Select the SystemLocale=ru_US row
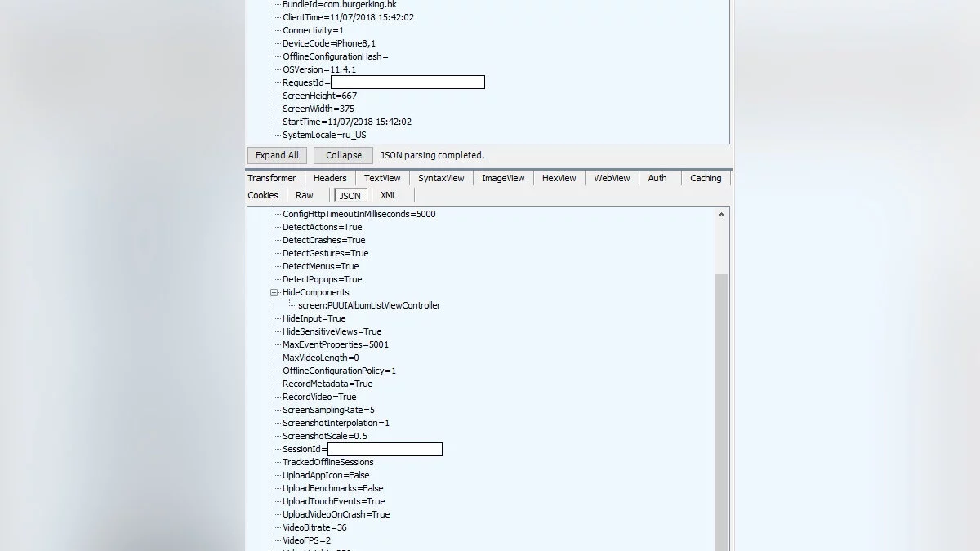Viewport: 980px width, 551px height. pyautogui.click(x=324, y=135)
